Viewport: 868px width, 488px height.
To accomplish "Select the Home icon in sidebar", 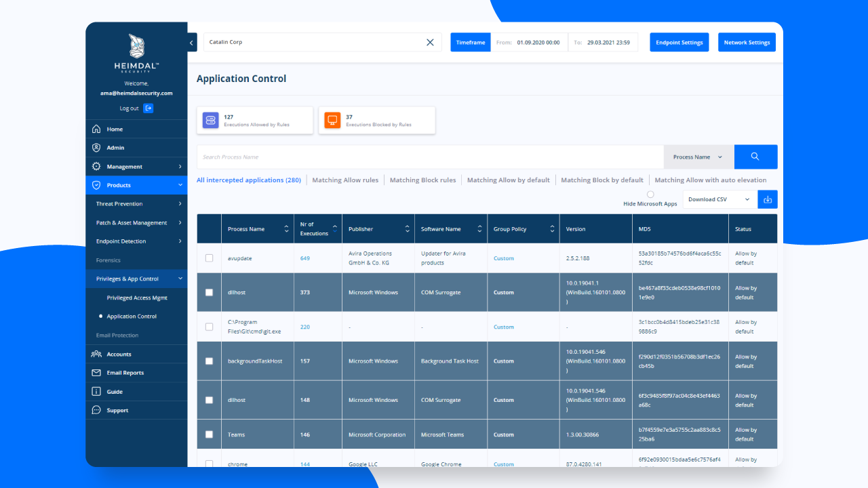I will (96, 129).
